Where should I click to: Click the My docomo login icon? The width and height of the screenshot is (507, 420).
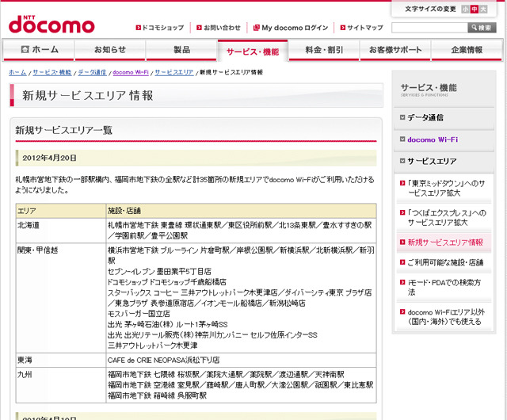pyautogui.click(x=256, y=28)
